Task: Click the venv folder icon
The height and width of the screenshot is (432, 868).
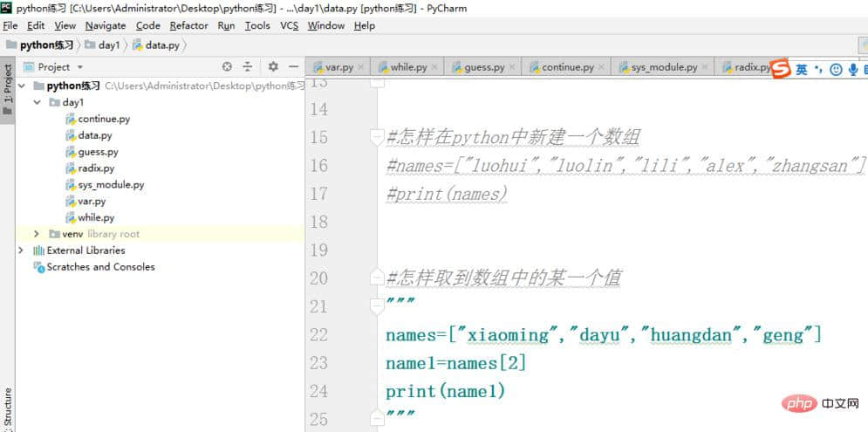Action: (x=54, y=234)
